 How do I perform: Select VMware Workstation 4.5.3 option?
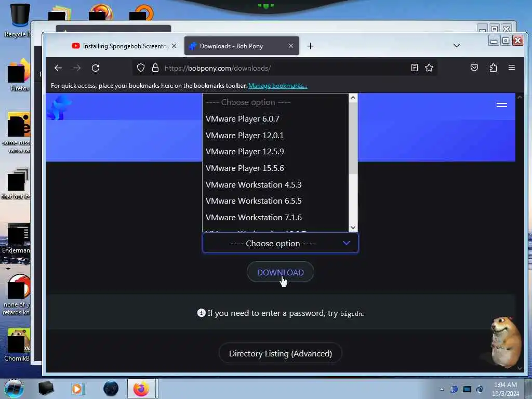(x=275, y=184)
